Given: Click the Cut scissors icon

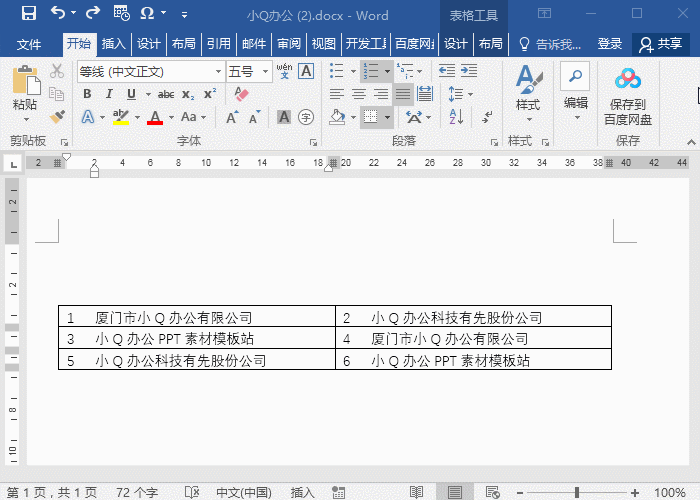Looking at the screenshot, I should 57,71.
